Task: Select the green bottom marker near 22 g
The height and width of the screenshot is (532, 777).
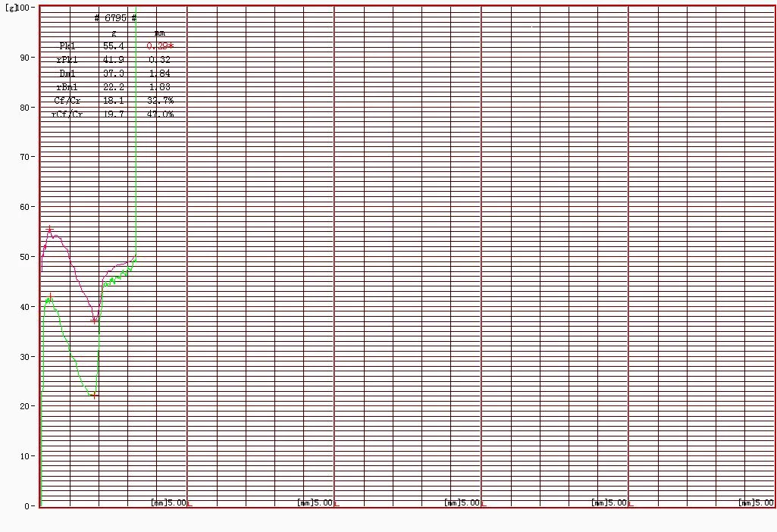Action: (x=94, y=396)
